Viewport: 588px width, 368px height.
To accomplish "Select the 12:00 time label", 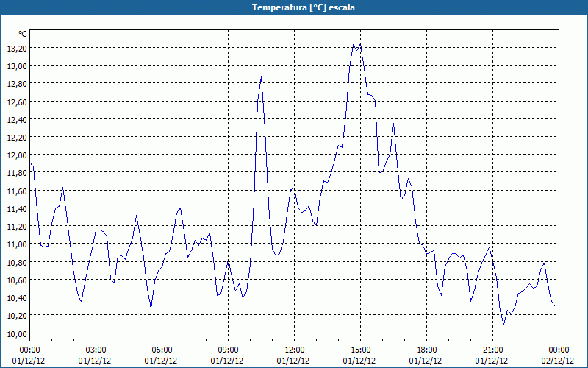I will (295, 350).
